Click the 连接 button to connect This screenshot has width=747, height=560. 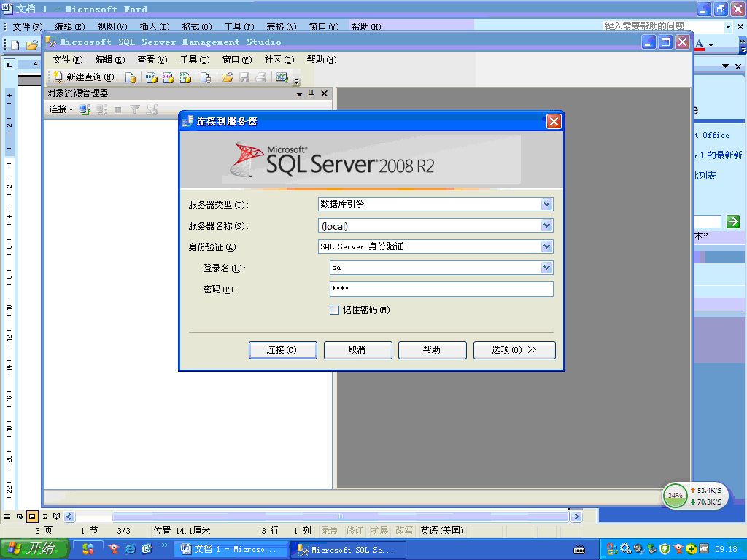pos(282,350)
